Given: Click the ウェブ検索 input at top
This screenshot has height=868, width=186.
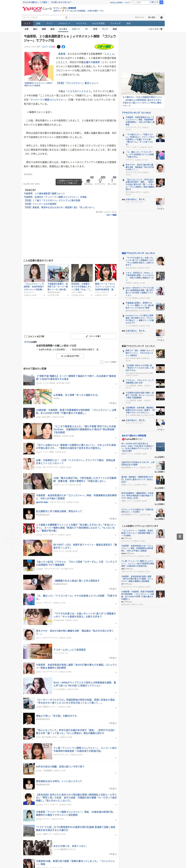Looking at the screenshot, I should point(140,2).
